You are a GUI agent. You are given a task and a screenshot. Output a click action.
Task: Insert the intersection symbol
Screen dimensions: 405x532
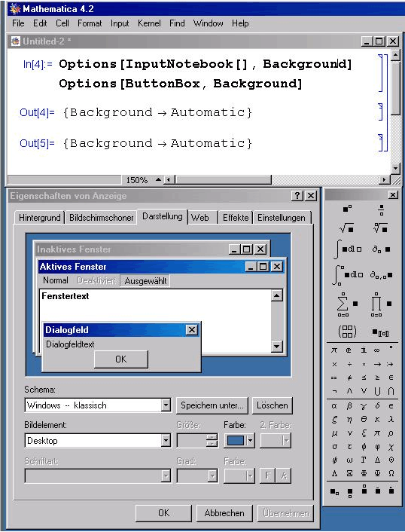[391, 391]
